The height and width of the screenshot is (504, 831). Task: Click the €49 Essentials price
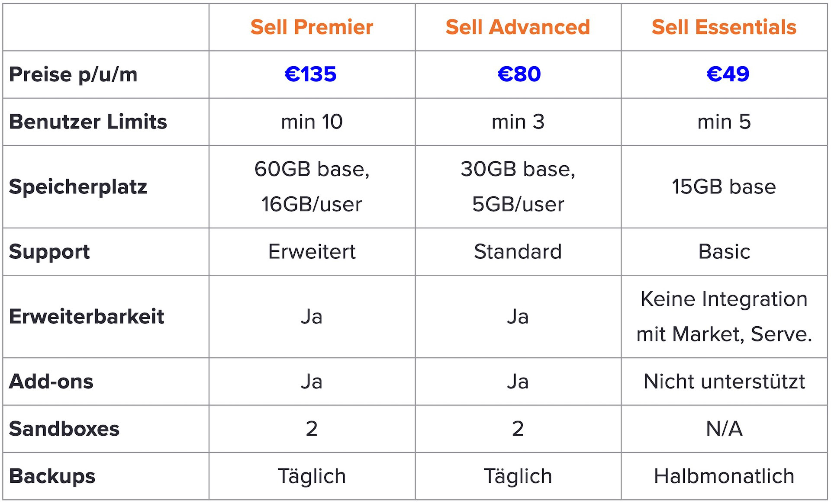click(x=728, y=74)
